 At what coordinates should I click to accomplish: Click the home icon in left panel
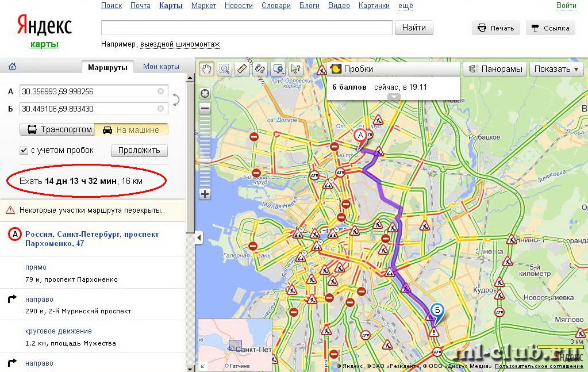[x=13, y=66]
